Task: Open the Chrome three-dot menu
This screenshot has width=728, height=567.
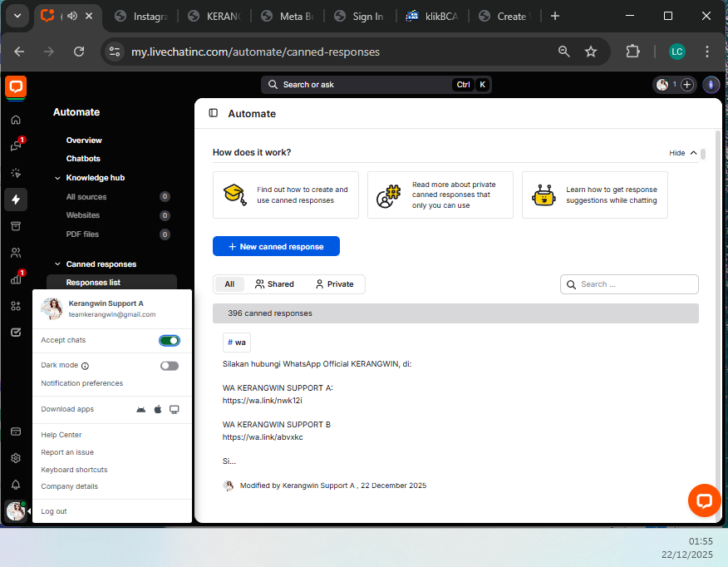Action: pyautogui.click(x=706, y=52)
